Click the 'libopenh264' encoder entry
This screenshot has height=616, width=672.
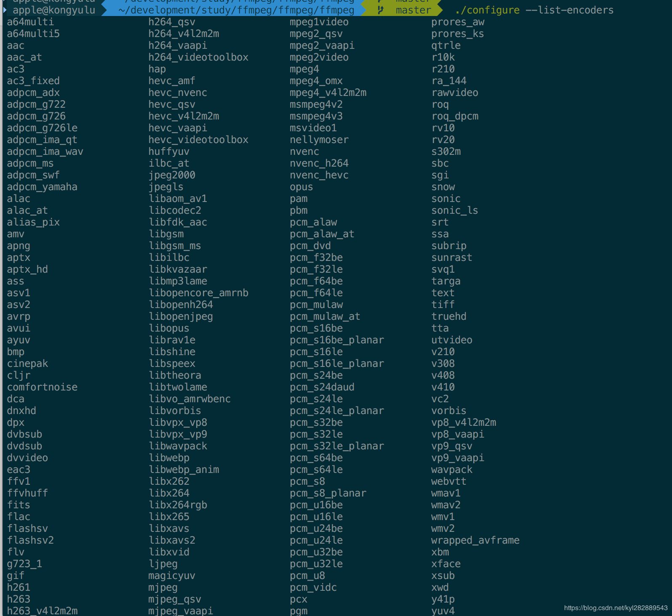pos(181,305)
